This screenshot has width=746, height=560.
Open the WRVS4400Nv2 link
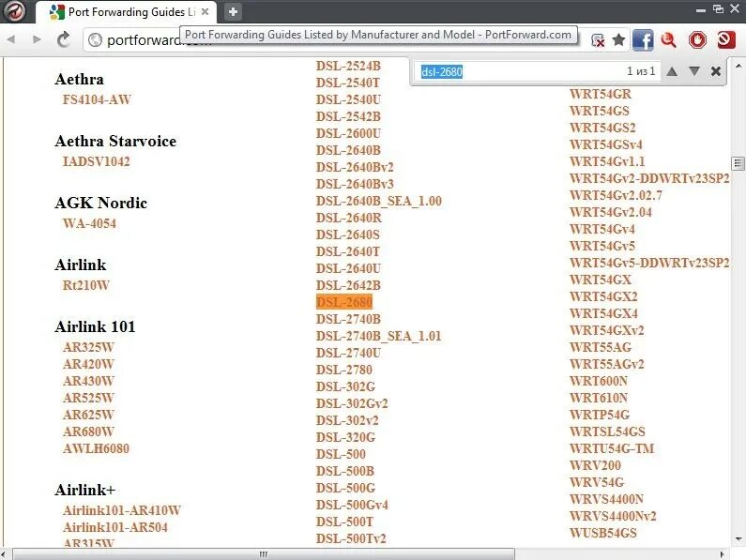(613, 516)
